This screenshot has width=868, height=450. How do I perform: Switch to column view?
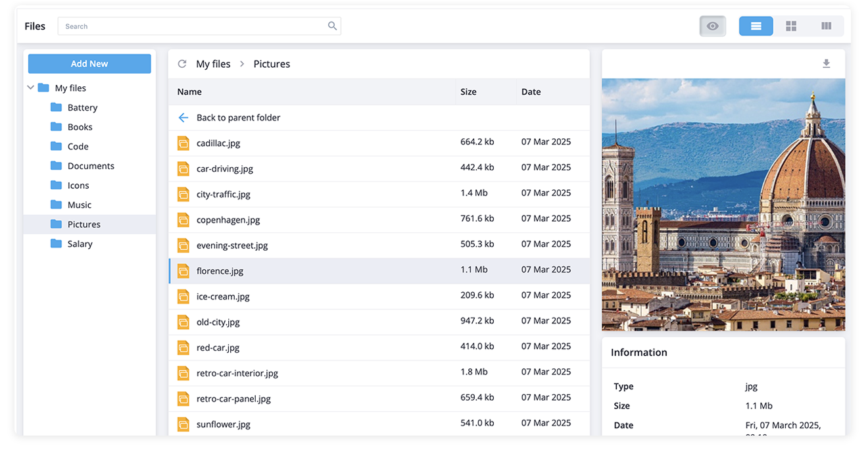click(x=826, y=26)
